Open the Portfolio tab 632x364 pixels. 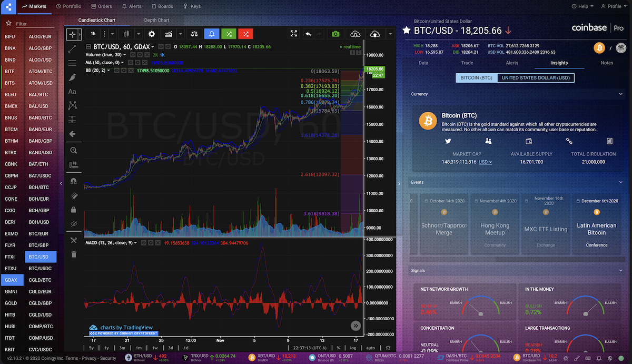click(x=68, y=6)
